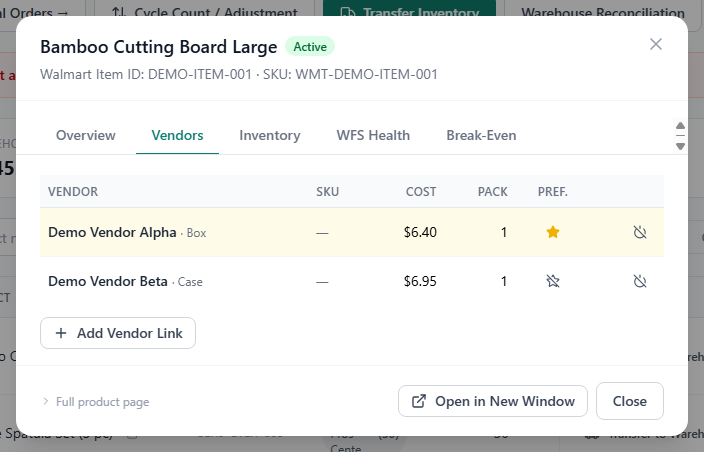Close the product dialog with X icon

click(x=656, y=44)
